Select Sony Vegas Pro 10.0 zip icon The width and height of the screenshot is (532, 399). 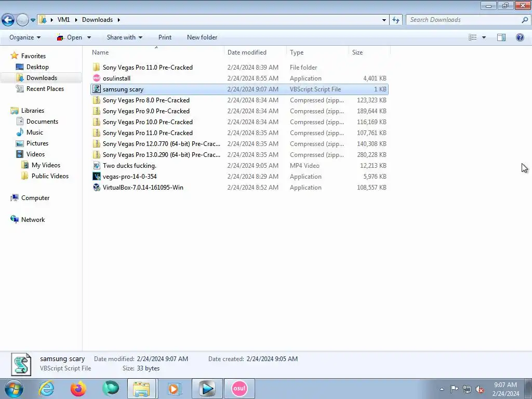(97, 122)
